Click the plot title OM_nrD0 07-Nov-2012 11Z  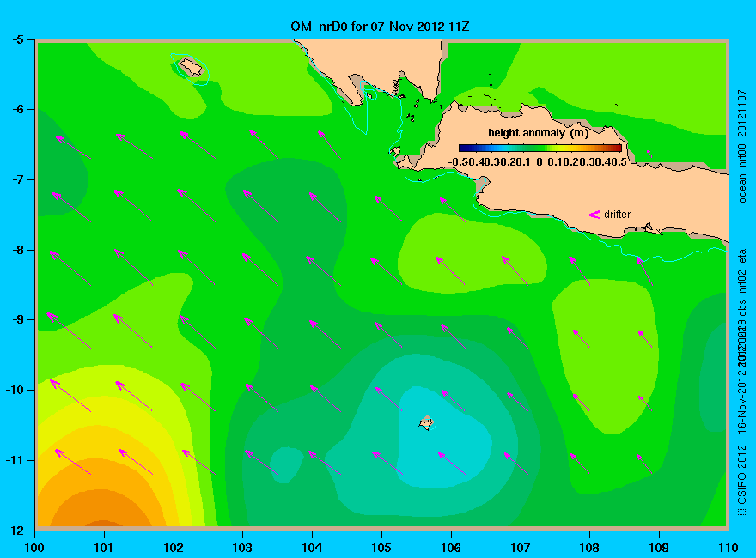coord(380,27)
